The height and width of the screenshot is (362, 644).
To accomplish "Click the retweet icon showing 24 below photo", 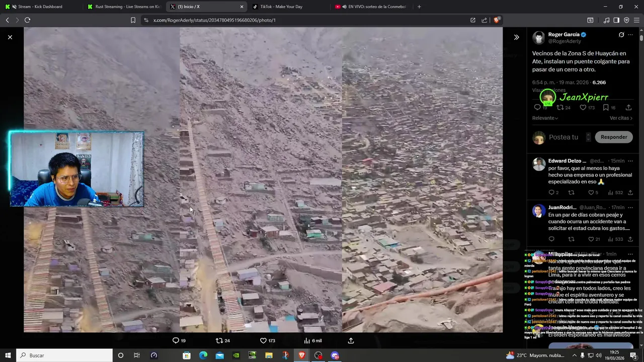I will point(219,340).
